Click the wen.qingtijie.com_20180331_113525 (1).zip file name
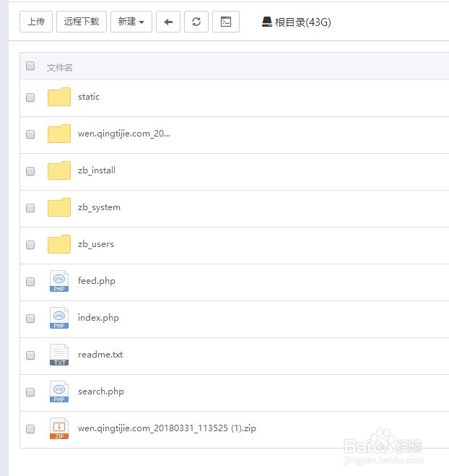The height and width of the screenshot is (476, 449). [167, 428]
